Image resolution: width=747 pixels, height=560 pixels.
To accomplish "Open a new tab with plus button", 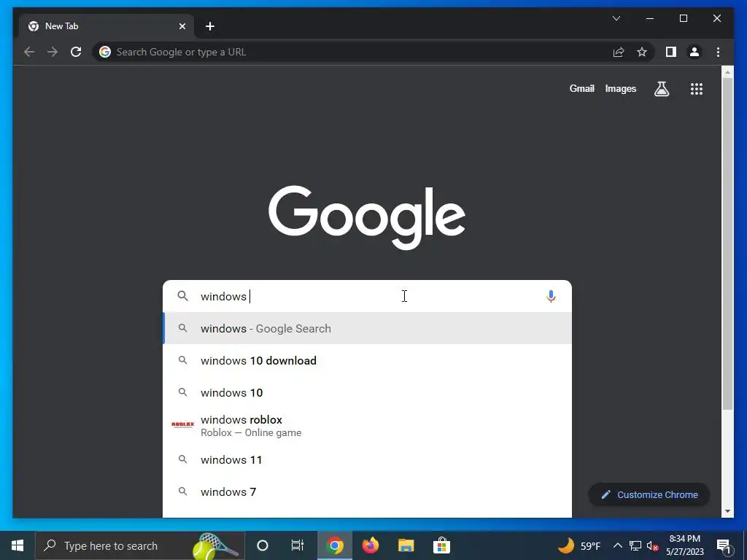I will point(210,26).
